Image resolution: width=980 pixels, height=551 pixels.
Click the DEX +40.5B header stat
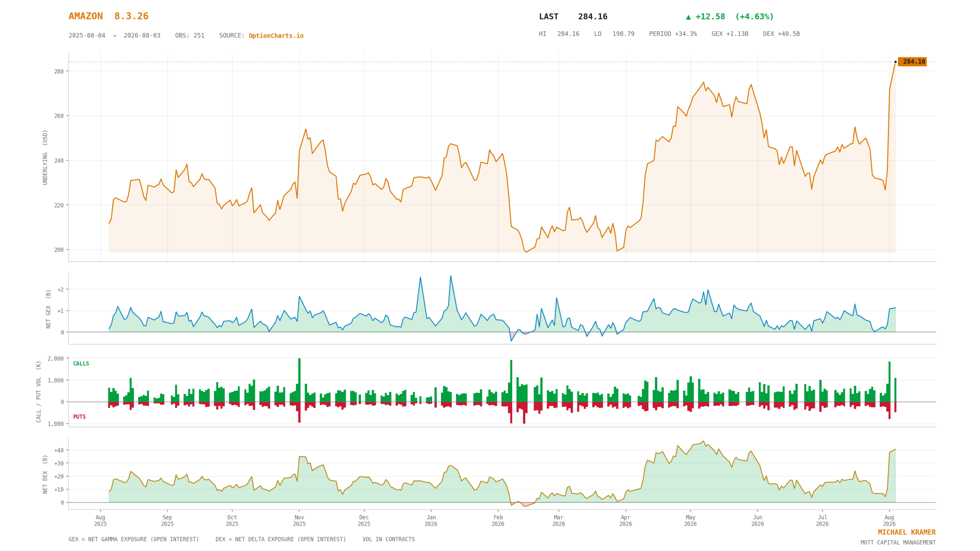pos(781,34)
